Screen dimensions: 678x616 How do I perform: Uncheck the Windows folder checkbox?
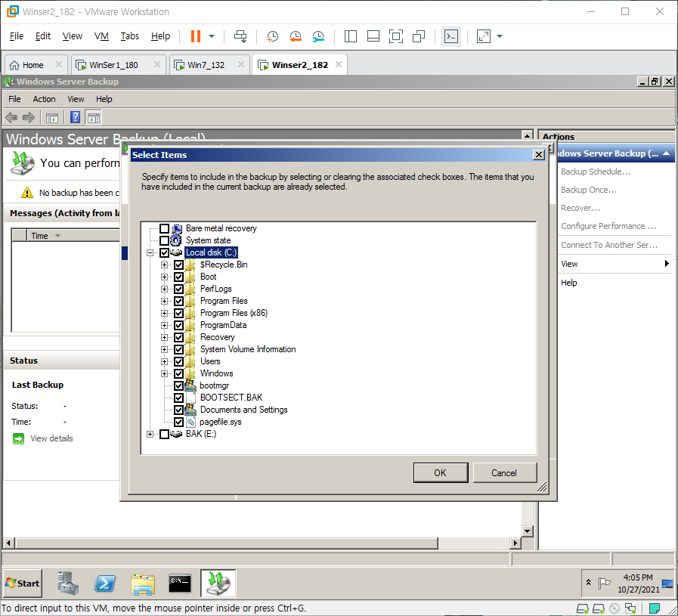tap(178, 373)
